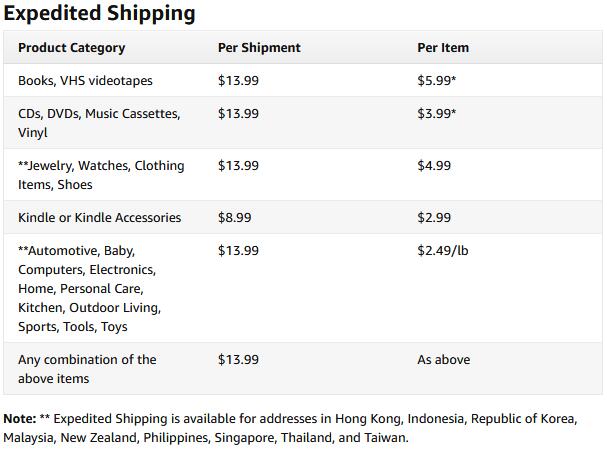
Task: Select the Books, VHS videotapes cell
Action: click(85, 80)
